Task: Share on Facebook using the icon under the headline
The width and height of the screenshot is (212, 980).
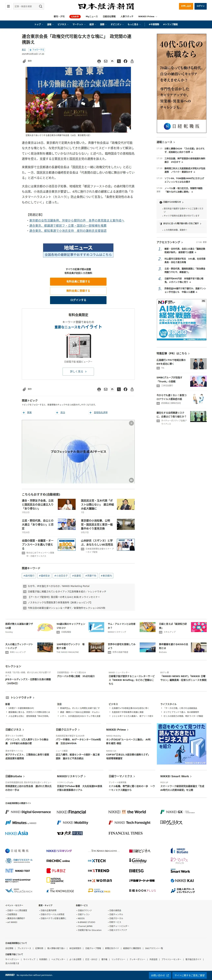Action: (x=125, y=61)
